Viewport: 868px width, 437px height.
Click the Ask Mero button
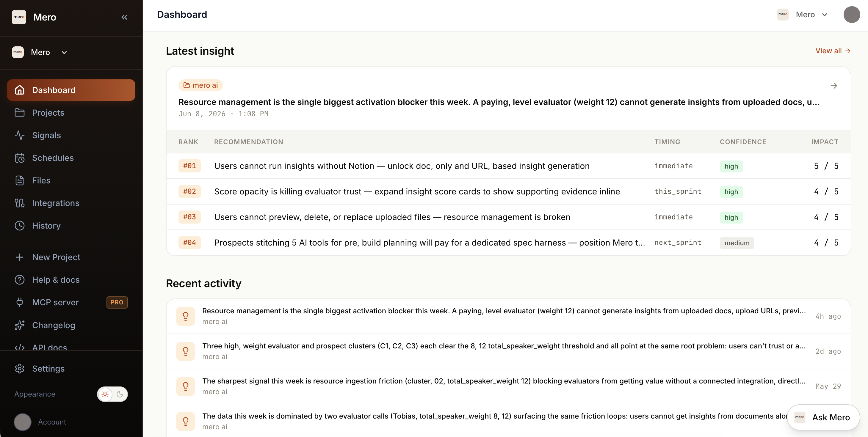click(x=823, y=417)
